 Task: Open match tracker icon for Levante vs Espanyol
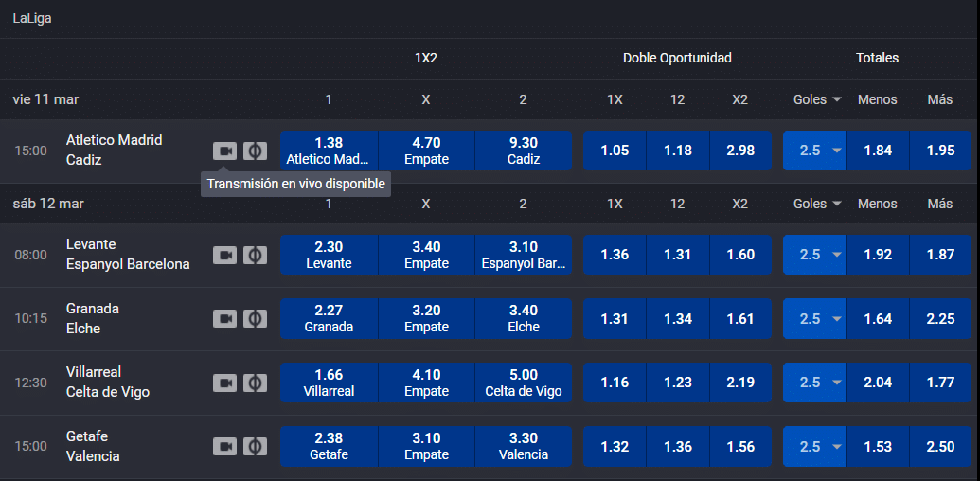pos(255,255)
